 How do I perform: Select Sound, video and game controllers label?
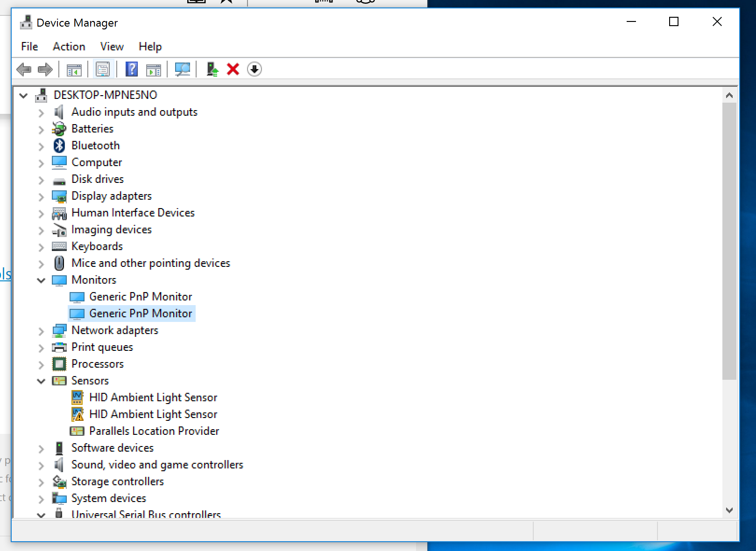[x=157, y=465]
